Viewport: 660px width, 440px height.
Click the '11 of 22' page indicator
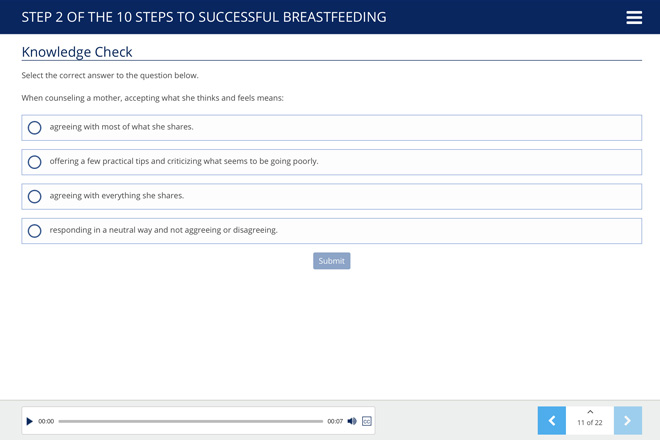(590, 423)
